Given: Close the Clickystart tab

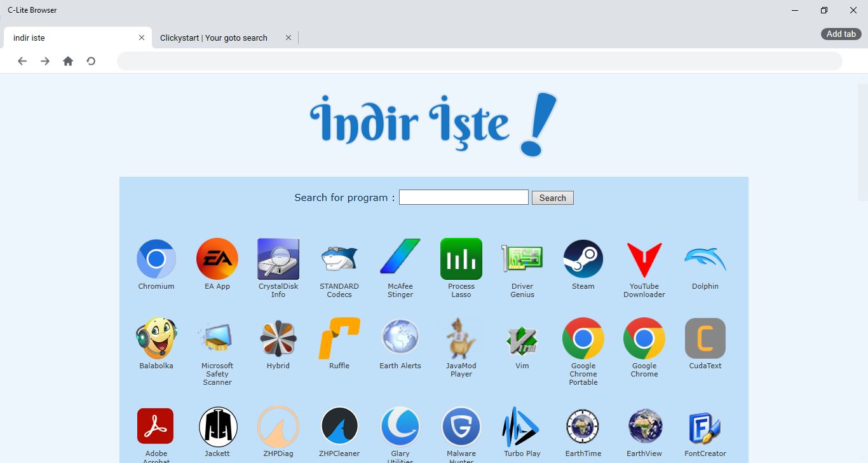Looking at the screenshot, I should click(x=288, y=38).
